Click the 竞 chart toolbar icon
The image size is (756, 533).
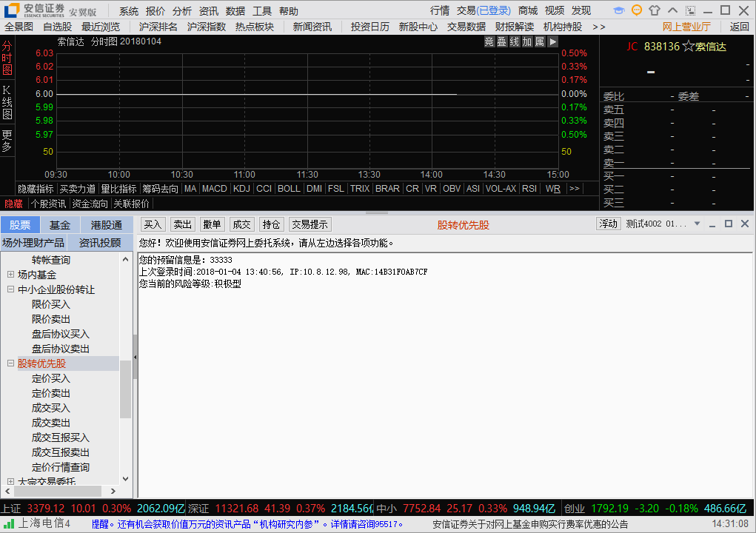(489, 41)
